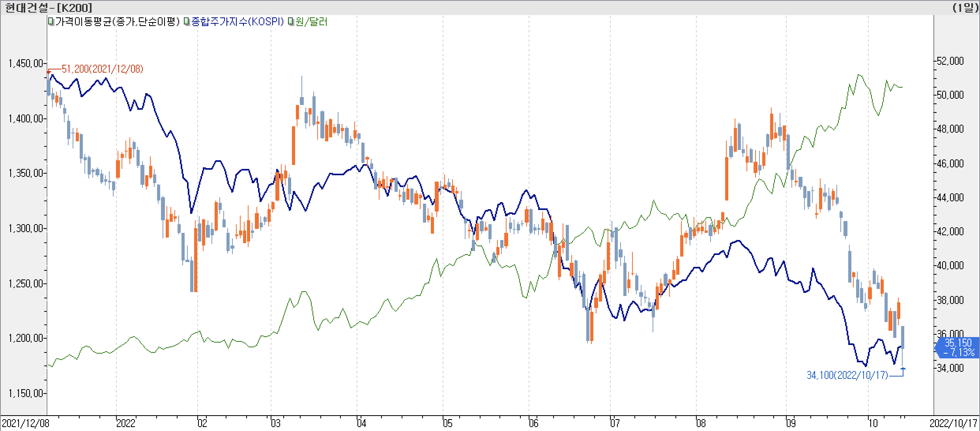Click the 34,100(2022/10/17) low price marker
This screenshot has height=431, width=980.
[x=847, y=375]
